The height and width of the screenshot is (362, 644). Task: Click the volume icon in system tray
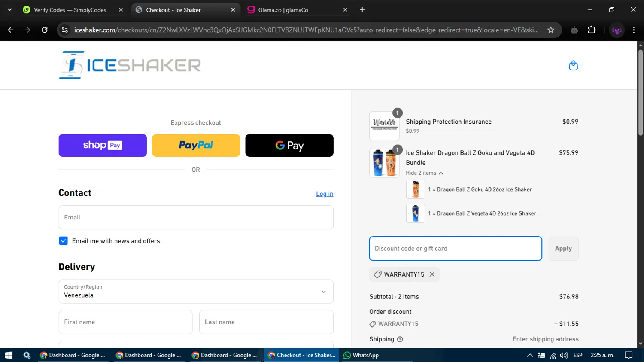tap(564, 355)
